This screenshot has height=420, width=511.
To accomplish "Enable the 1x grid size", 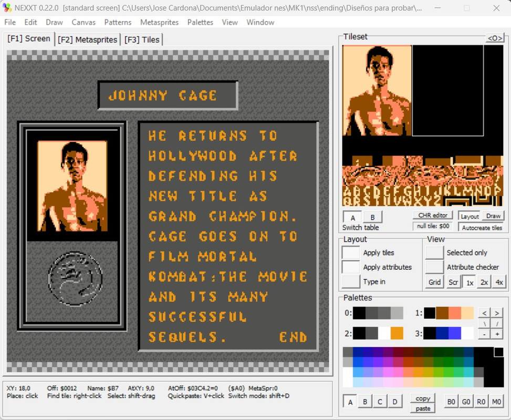I will [x=470, y=282].
